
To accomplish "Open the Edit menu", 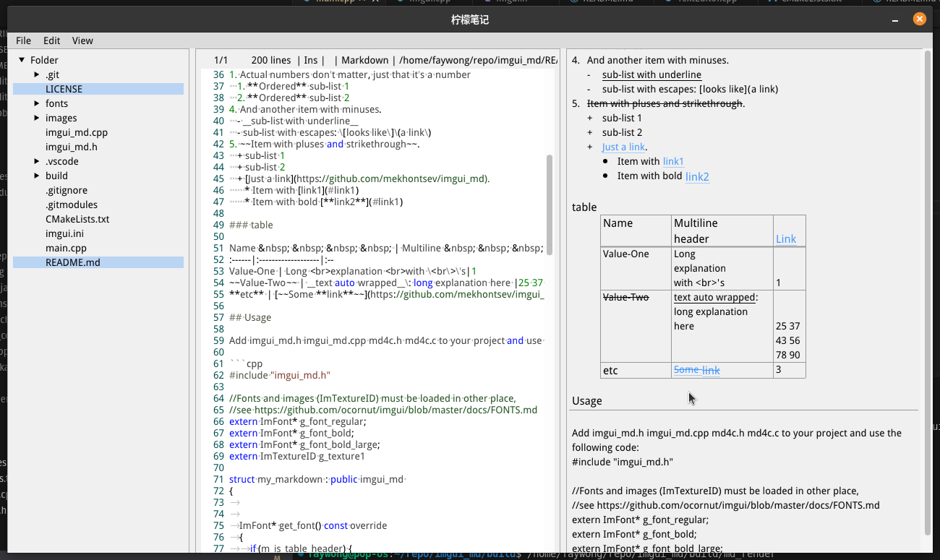I will 51,40.
